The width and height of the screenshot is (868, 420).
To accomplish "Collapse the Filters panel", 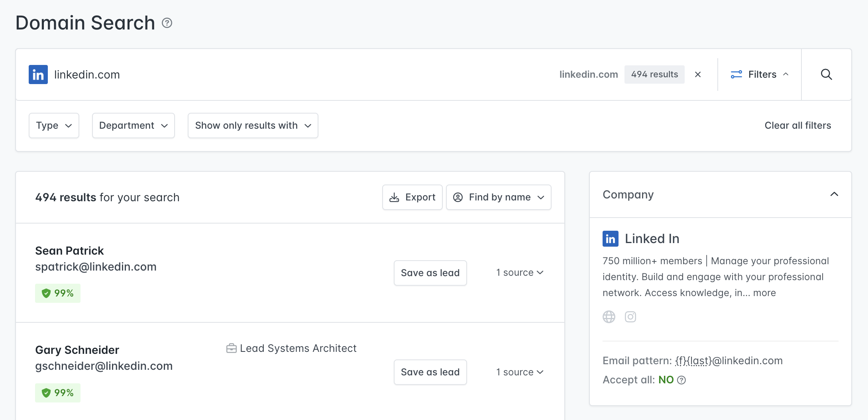I will point(759,75).
